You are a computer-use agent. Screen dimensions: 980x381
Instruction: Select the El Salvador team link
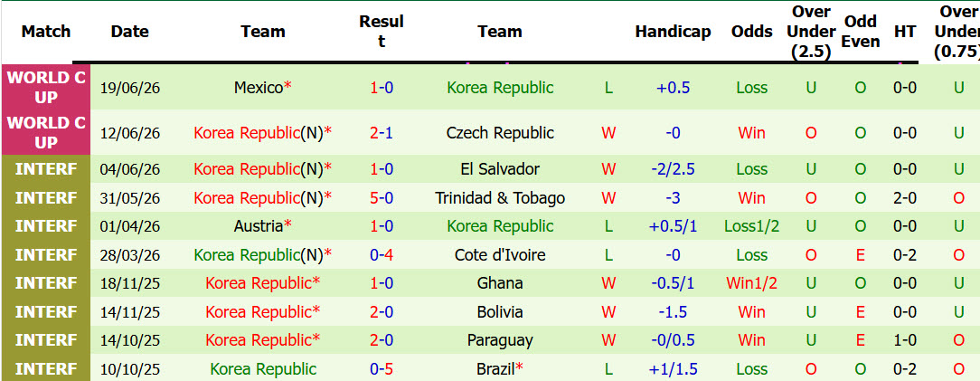click(x=500, y=169)
